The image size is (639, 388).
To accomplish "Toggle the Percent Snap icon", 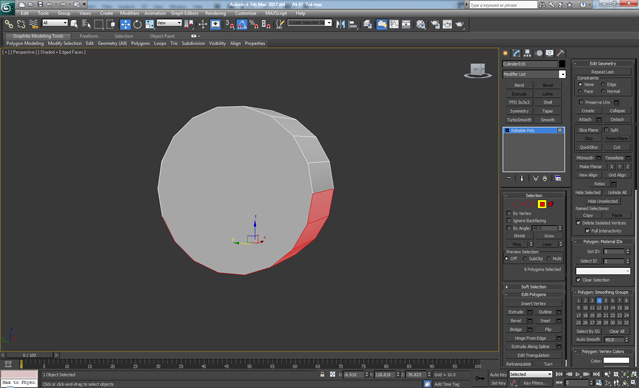I will pos(254,24).
